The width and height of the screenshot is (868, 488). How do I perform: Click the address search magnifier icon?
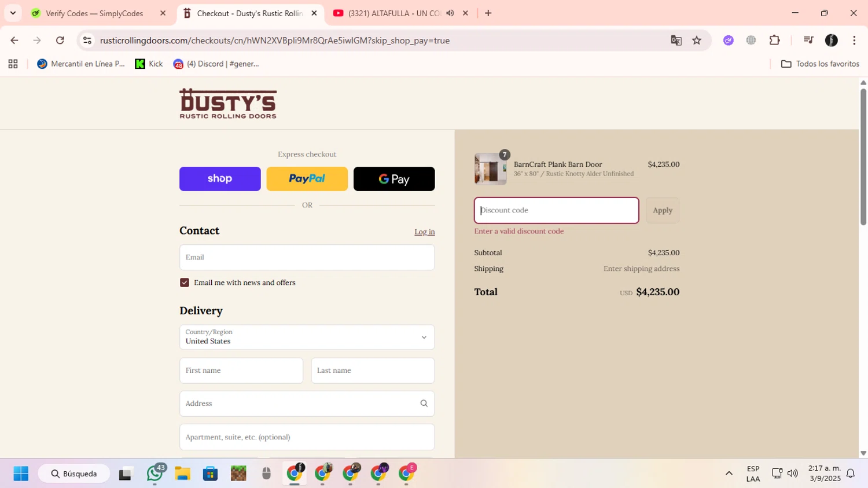424,403
